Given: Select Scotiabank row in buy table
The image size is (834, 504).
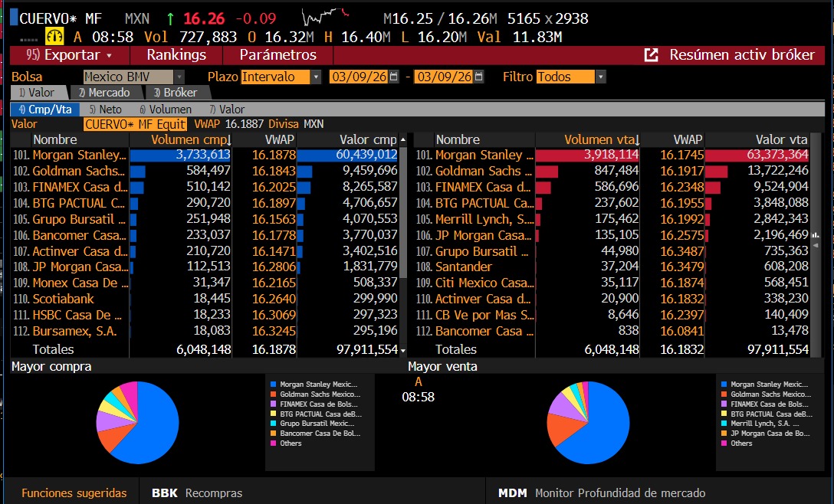Looking at the screenshot, I should (204, 299).
